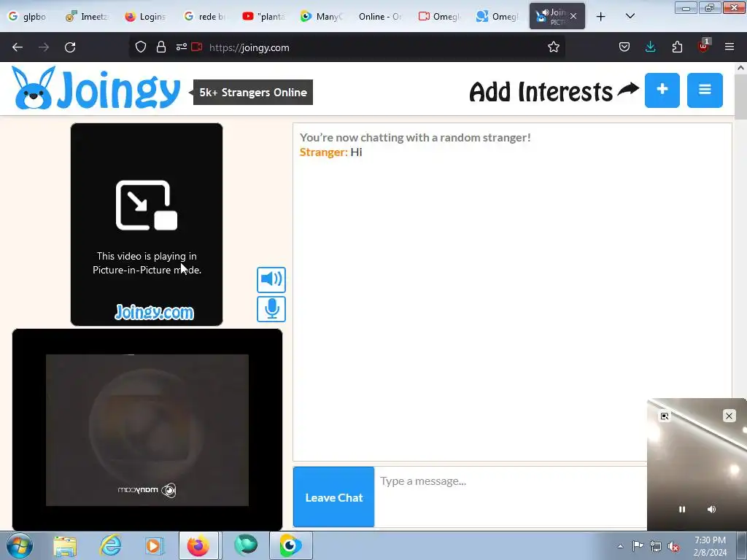Image resolution: width=747 pixels, height=560 pixels.
Task: Click the muted volume tray icon
Action: 673,546
